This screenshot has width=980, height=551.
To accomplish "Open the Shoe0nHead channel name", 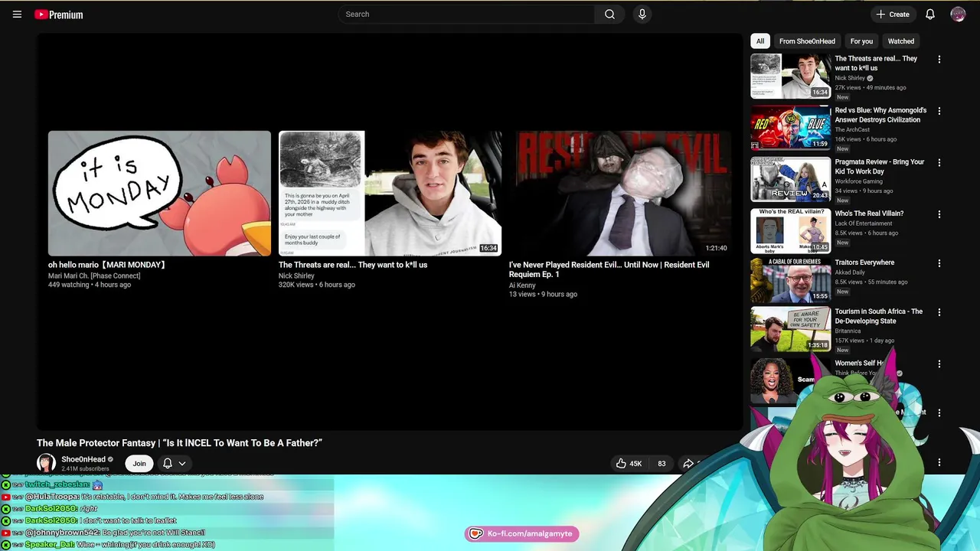I will 83,459.
